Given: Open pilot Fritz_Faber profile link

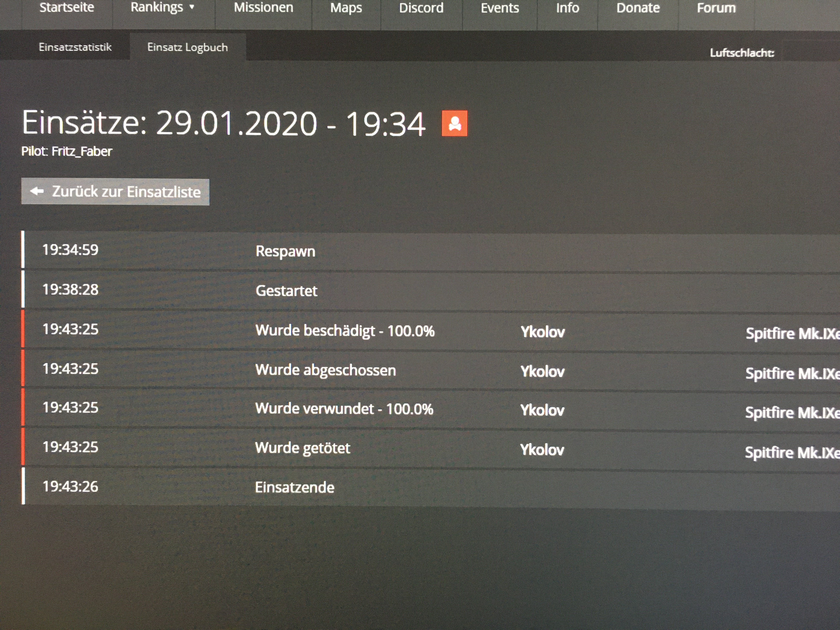Looking at the screenshot, I should (82, 151).
